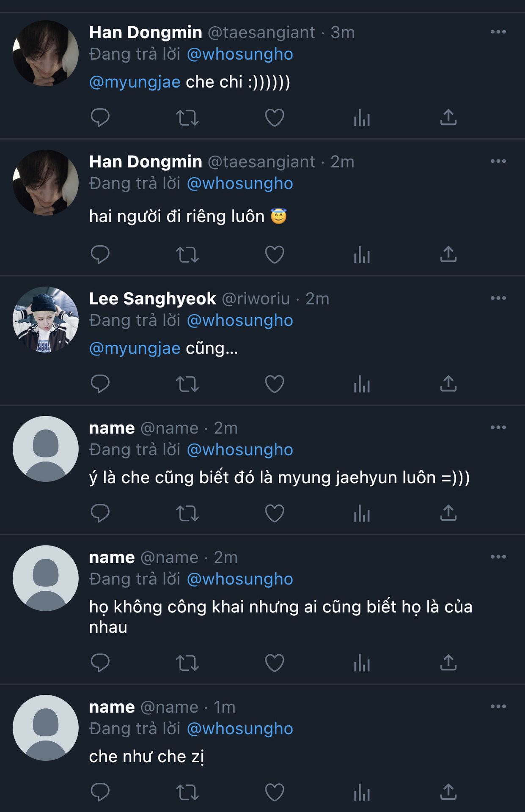Image resolution: width=525 pixels, height=812 pixels.
Task: Open Han Dongmin's avatar on the "che chi" tweet
Action: click(46, 53)
